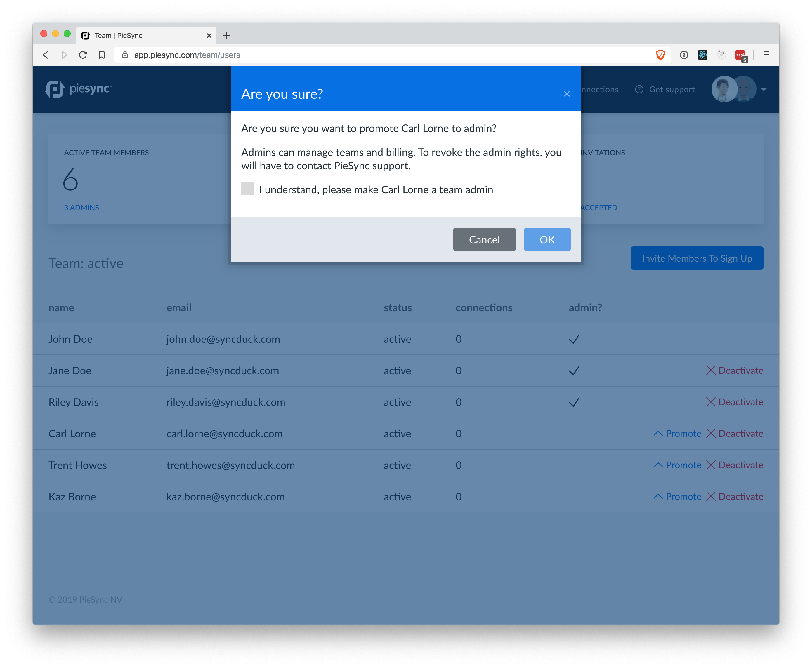Screen dimensions: 812x668
Task: Click the Team: active heading
Action: pyautogui.click(x=86, y=264)
